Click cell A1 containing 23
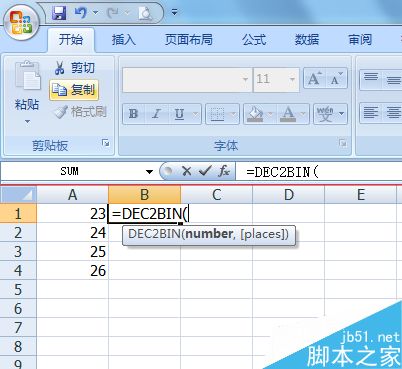This screenshot has width=402, height=369. (72, 213)
